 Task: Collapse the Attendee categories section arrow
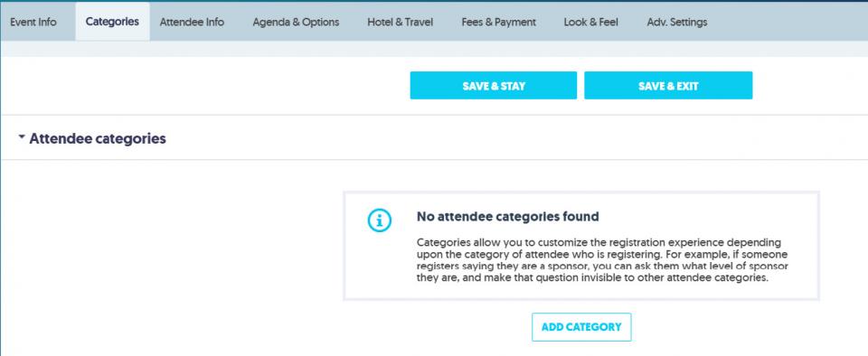[x=22, y=136]
